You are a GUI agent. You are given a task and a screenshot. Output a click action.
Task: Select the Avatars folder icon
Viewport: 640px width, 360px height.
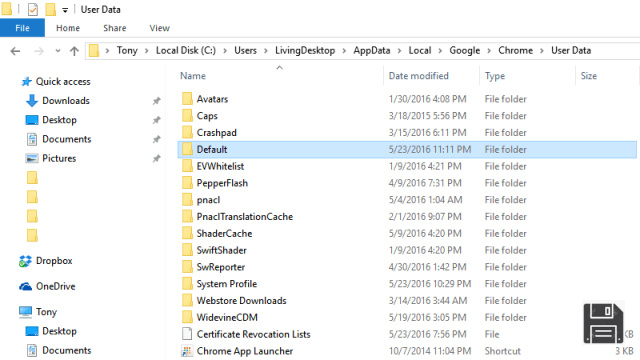(x=187, y=99)
